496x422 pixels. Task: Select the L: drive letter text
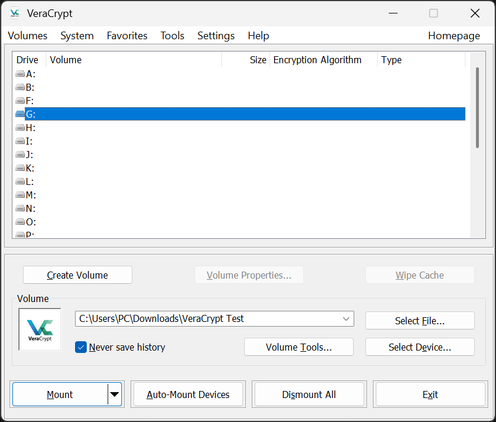click(30, 181)
